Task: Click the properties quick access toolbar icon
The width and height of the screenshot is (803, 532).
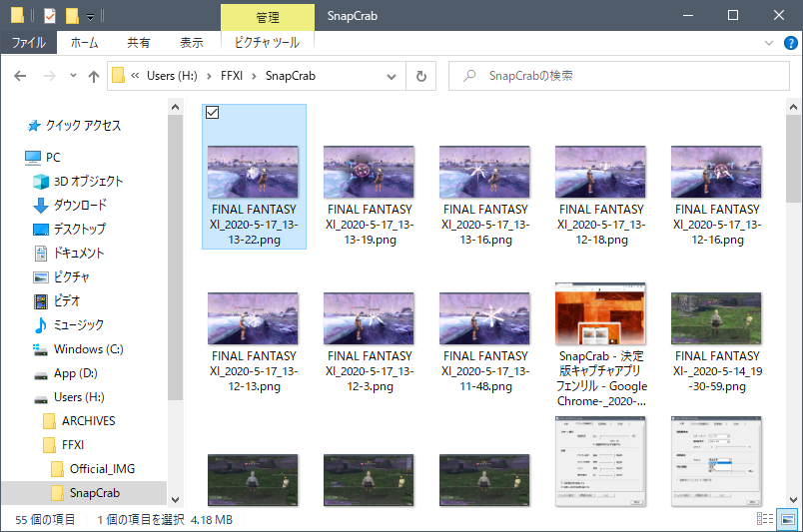Action: click(50, 16)
